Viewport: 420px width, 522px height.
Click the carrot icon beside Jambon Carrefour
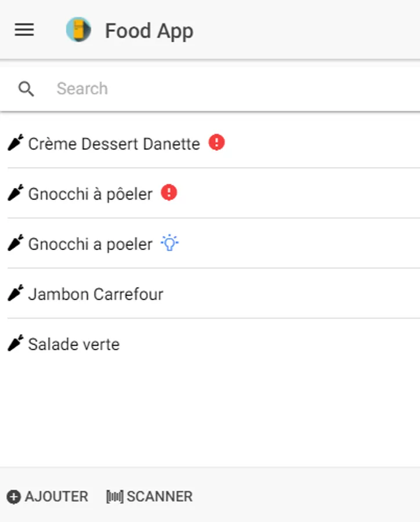tap(16, 293)
